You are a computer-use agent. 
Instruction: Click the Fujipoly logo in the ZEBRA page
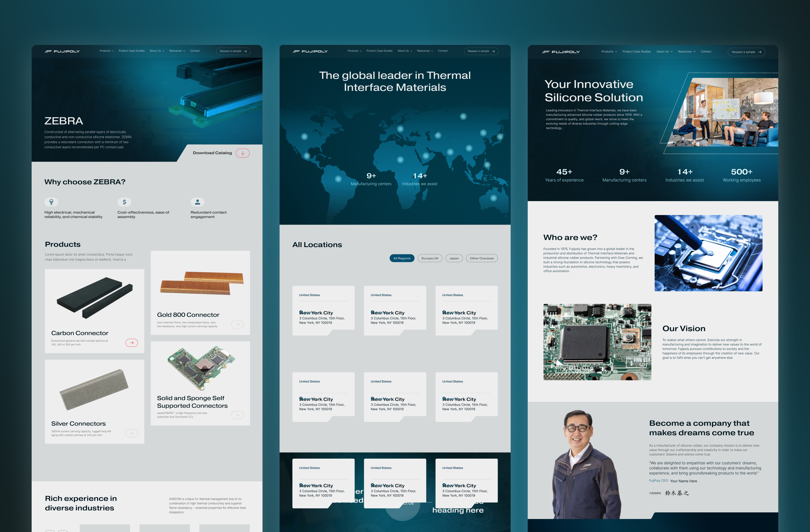click(x=62, y=51)
